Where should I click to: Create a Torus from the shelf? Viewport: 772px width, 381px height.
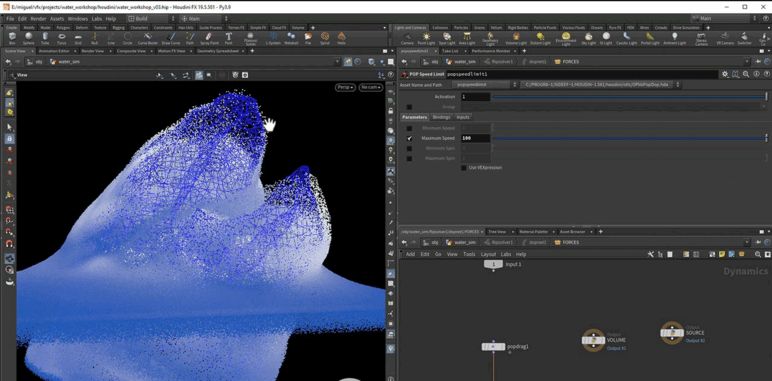point(62,38)
